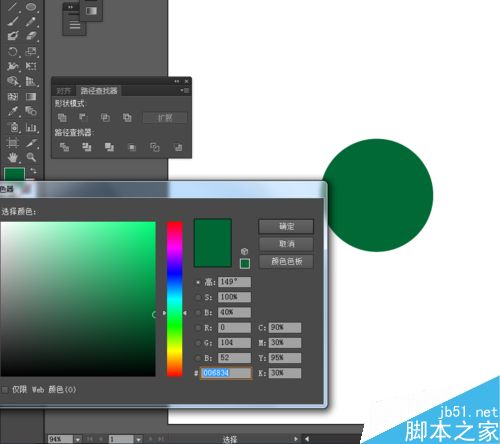The image size is (500, 444).
Task: Switch to the Pathfinder tab
Action: tap(99, 91)
